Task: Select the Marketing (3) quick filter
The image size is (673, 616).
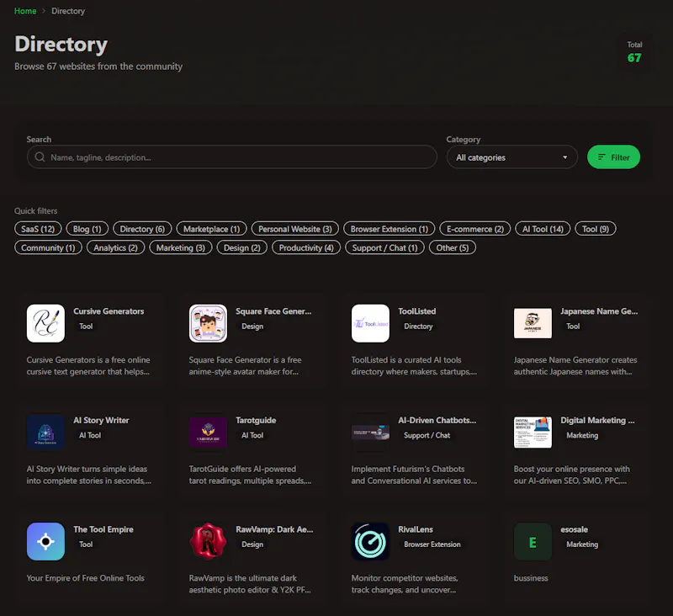Action: tap(181, 247)
